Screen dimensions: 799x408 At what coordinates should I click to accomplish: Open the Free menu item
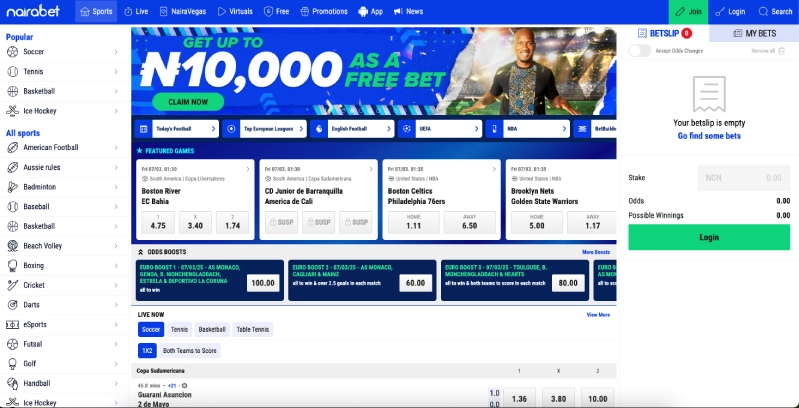pyautogui.click(x=277, y=11)
